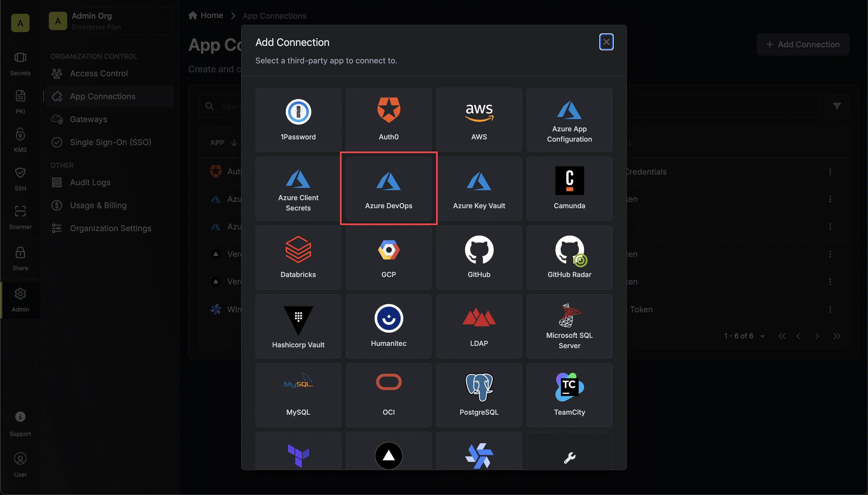
Task: Go to KMS section
Action: [20, 141]
